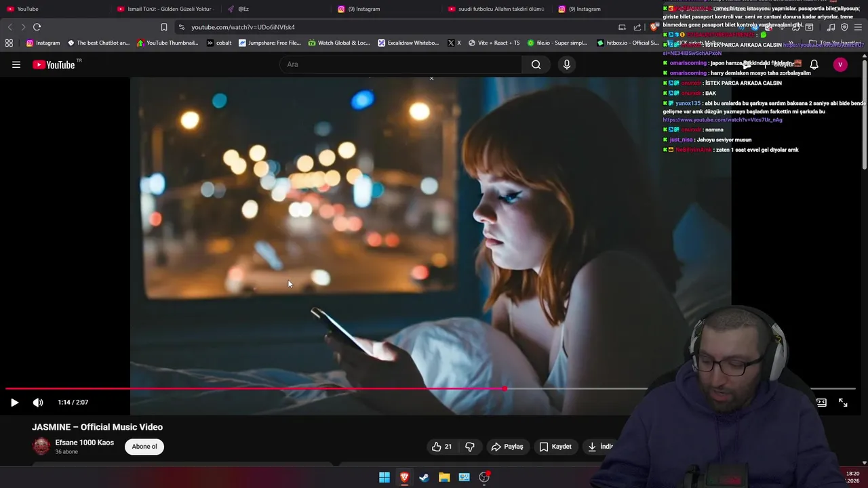This screenshot has width=868, height=488.
Task: Open the browser music note playlist icon
Action: pyautogui.click(x=831, y=27)
